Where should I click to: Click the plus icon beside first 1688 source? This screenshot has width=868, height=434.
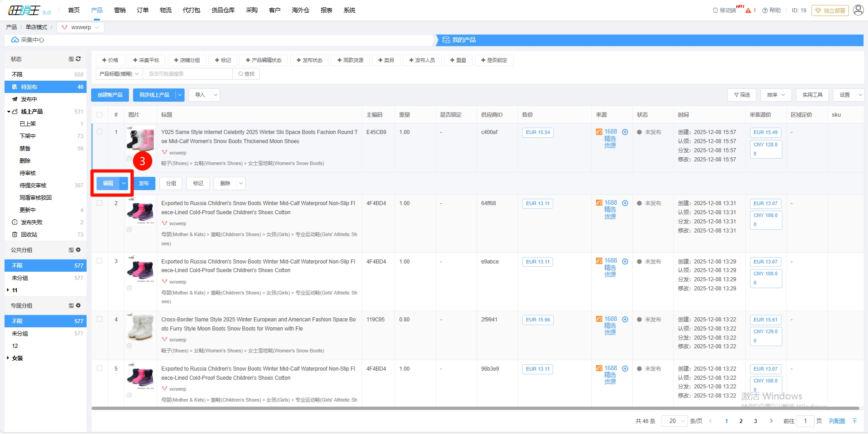[625, 132]
